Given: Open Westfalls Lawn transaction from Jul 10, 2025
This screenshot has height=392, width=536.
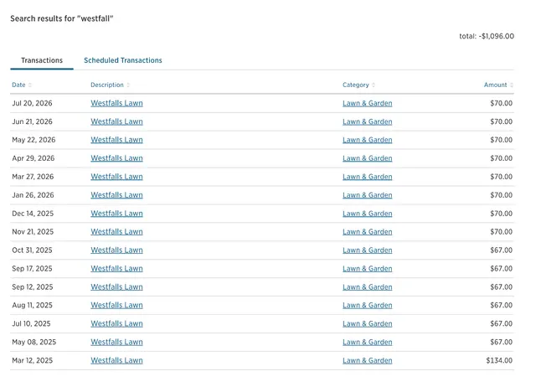Looking at the screenshot, I should click(x=116, y=323).
